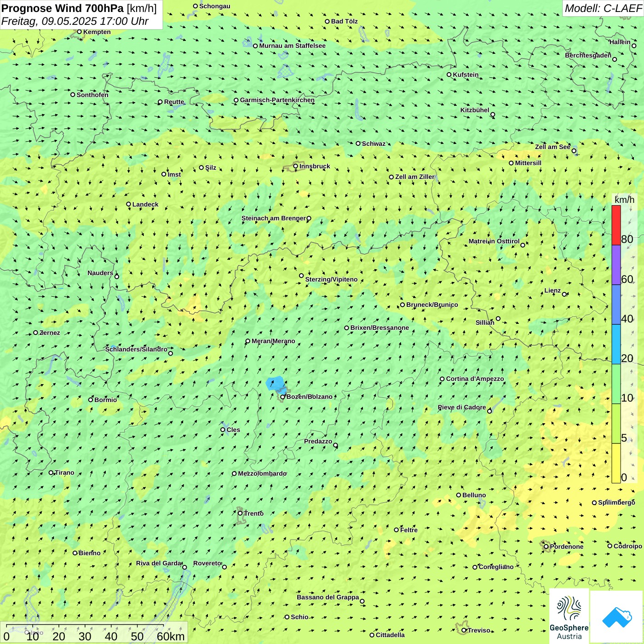644x644 pixels.
Task: Click the Meran/Merano label
Action: [273, 341]
